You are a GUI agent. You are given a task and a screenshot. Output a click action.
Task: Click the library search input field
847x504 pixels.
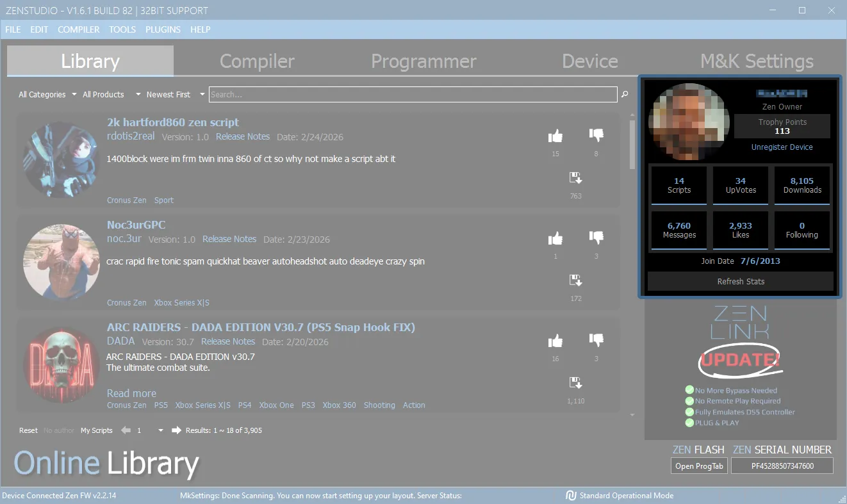pos(413,94)
